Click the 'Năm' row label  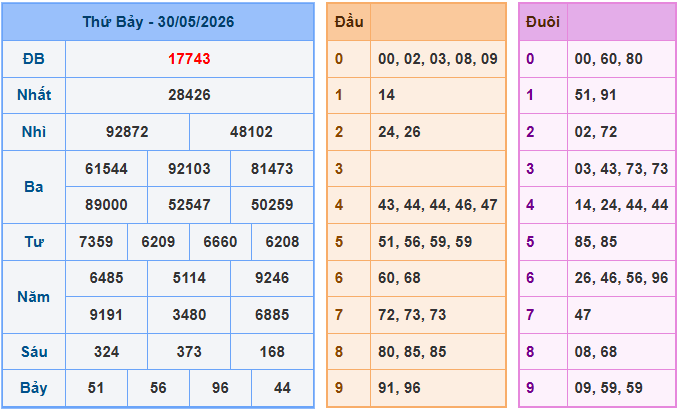[x=34, y=297]
